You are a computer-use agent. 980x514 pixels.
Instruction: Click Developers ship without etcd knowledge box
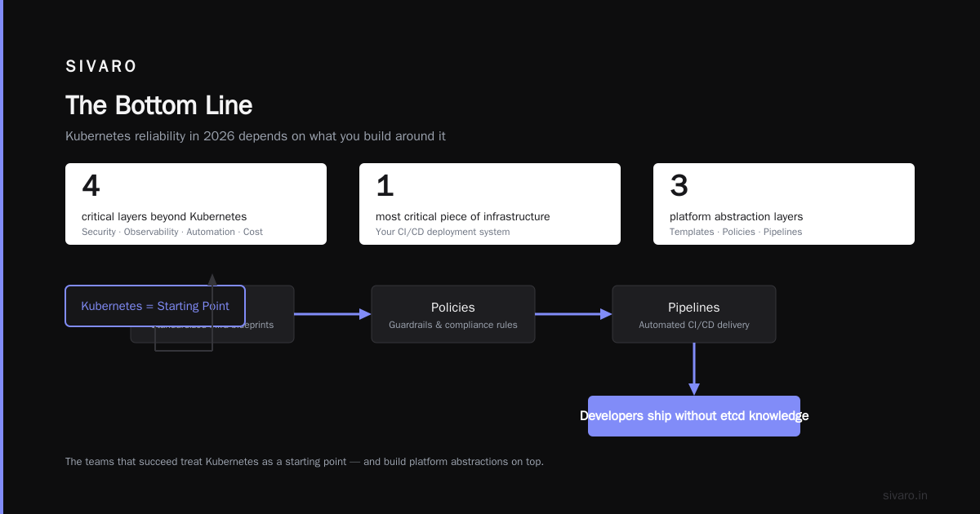[x=694, y=416]
